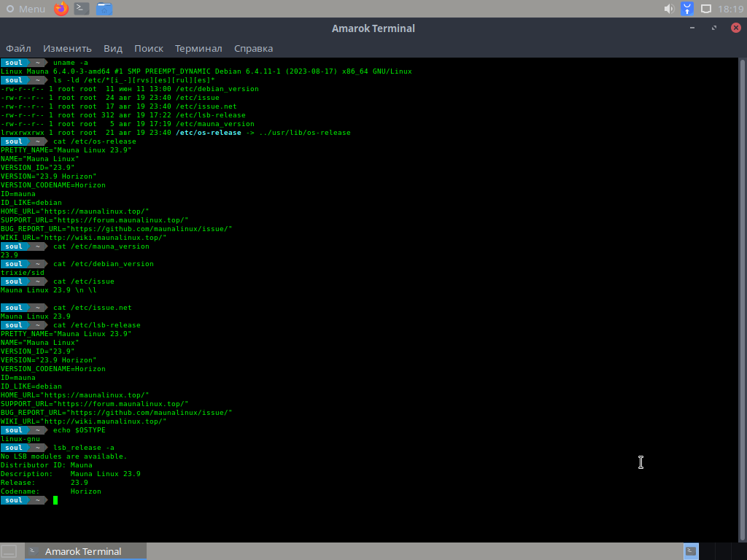This screenshot has width=747, height=560.
Task: Open the Menu launcher button
Action: [x=26, y=9]
